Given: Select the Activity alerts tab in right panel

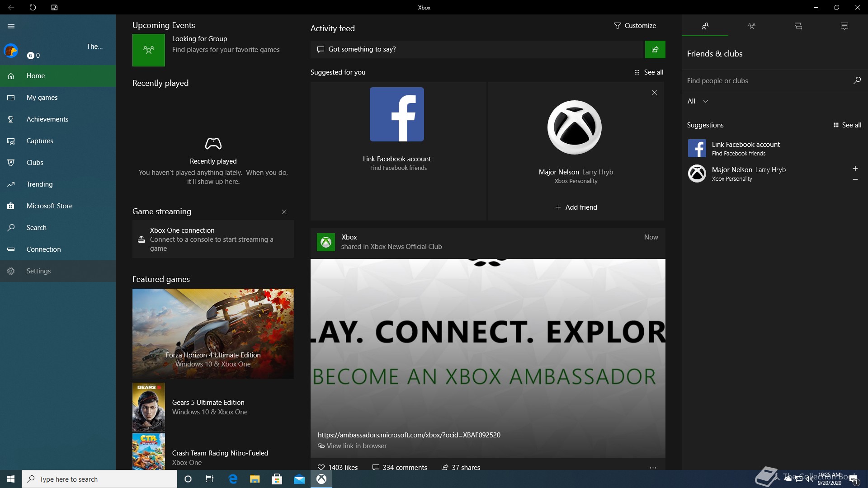Looking at the screenshot, I should (844, 26).
